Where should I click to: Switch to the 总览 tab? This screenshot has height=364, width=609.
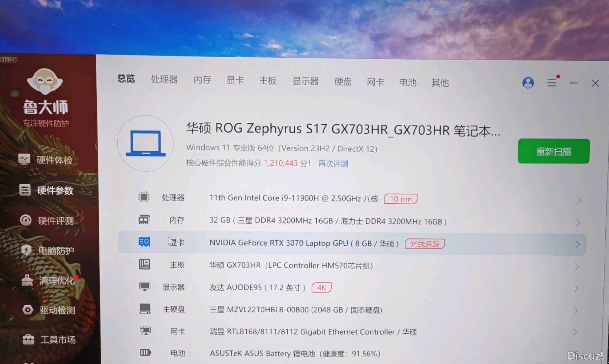coord(126,79)
